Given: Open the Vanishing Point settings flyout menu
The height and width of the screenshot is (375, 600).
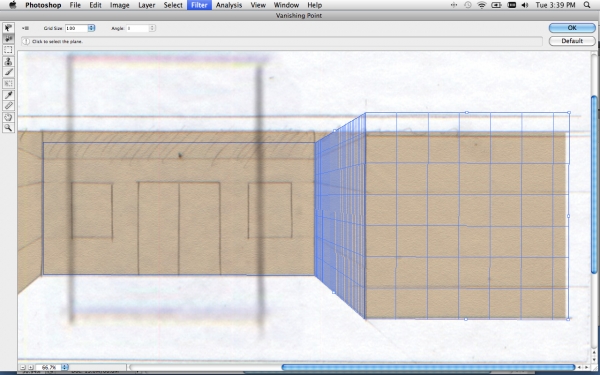Looking at the screenshot, I should [26, 28].
